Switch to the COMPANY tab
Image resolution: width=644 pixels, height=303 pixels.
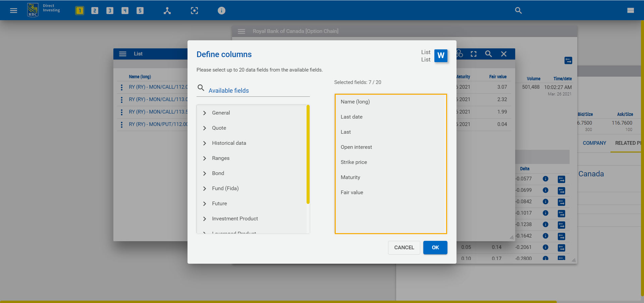point(594,143)
